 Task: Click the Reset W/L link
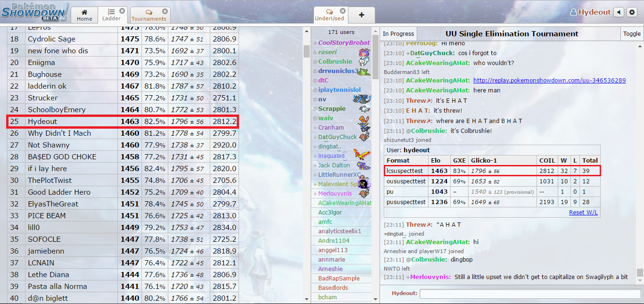coord(583,212)
